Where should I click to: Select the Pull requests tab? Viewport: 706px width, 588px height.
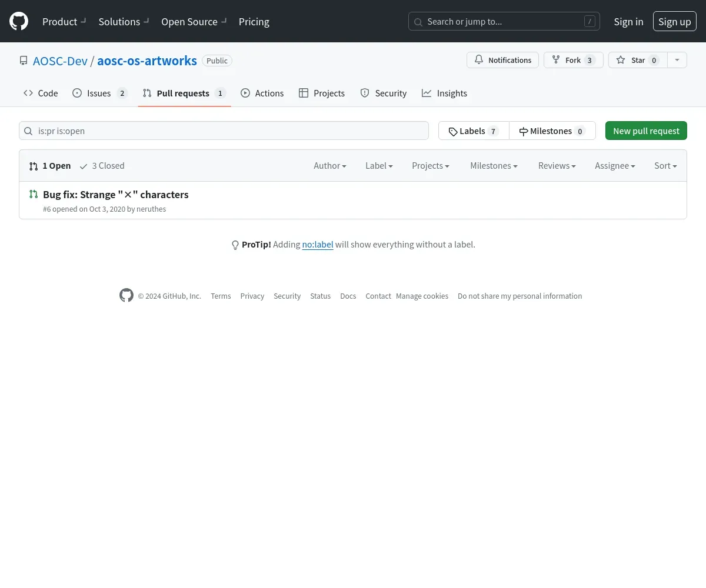tap(184, 93)
